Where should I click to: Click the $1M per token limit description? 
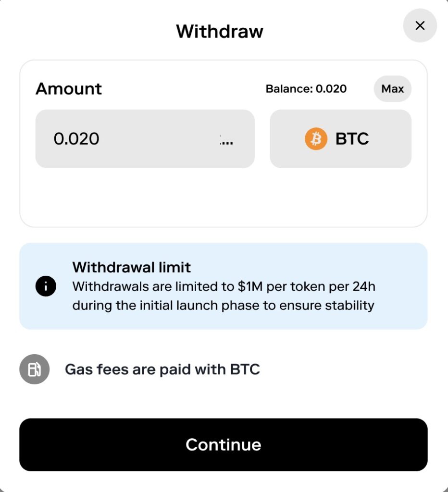224,287
